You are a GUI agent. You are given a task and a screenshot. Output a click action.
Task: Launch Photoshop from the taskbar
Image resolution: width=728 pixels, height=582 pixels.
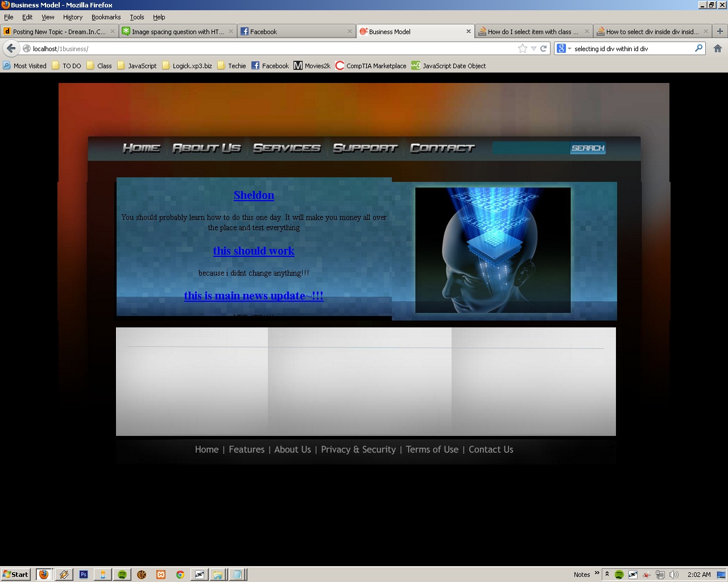(x=84, y=575)
